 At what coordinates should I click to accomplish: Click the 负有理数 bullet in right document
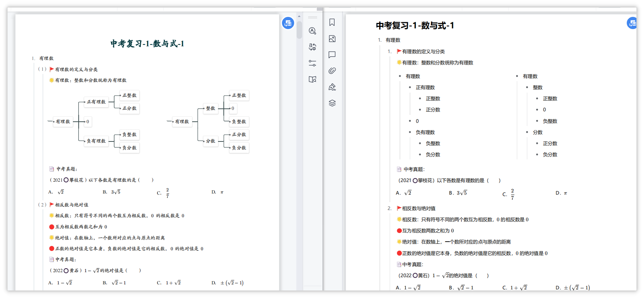click(x=425, y=132)
